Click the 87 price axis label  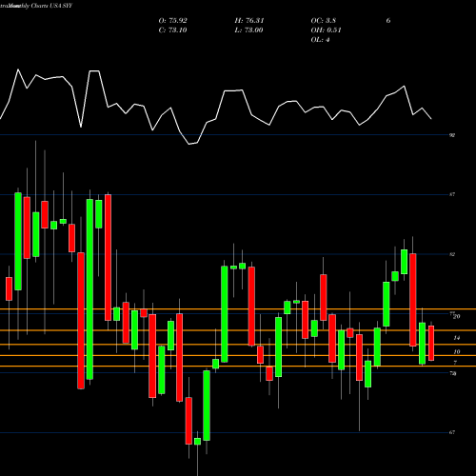[x=452, y=194]
